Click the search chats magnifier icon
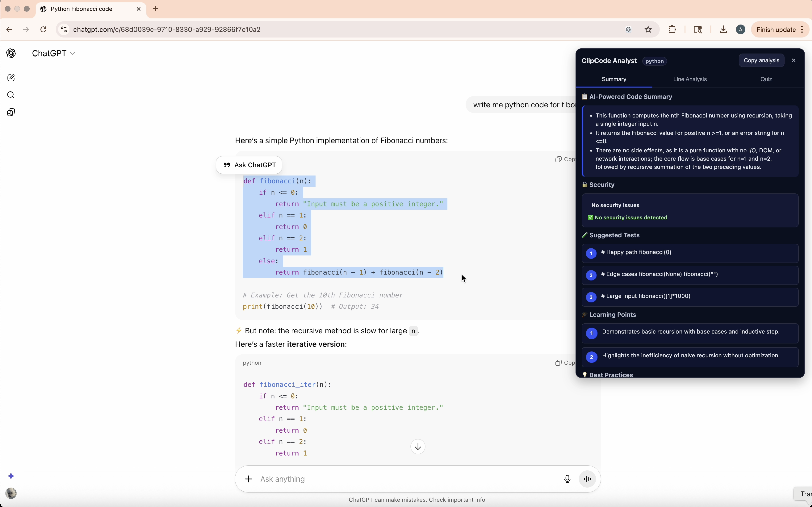 point(11,95)
